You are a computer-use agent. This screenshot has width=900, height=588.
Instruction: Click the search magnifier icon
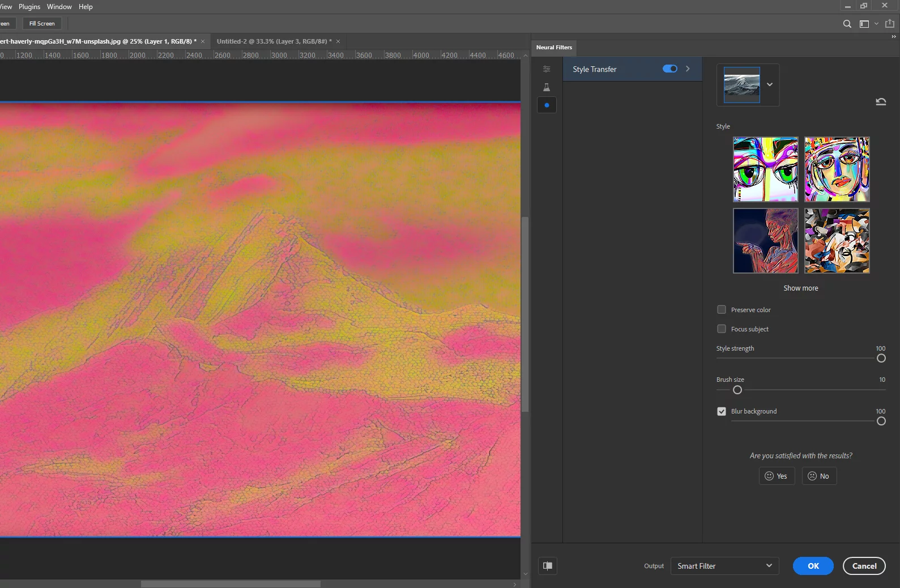click(x=847, y=24)
